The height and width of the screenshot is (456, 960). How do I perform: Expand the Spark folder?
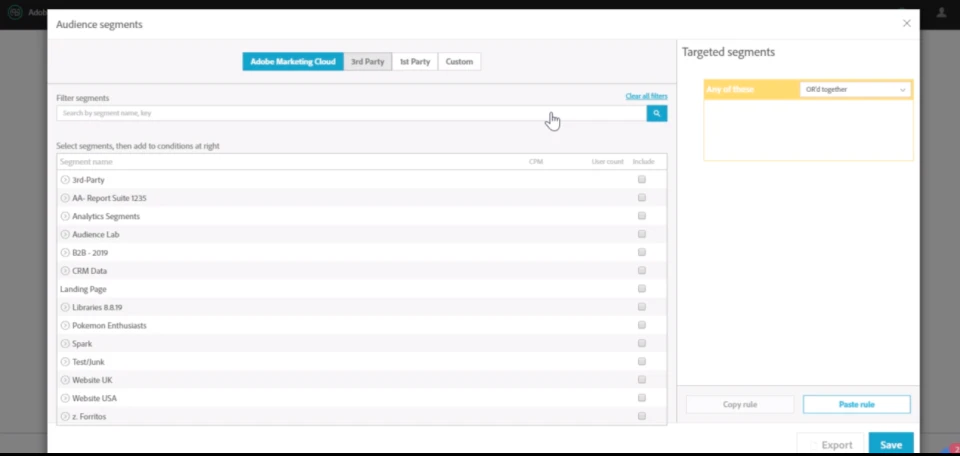65,343
